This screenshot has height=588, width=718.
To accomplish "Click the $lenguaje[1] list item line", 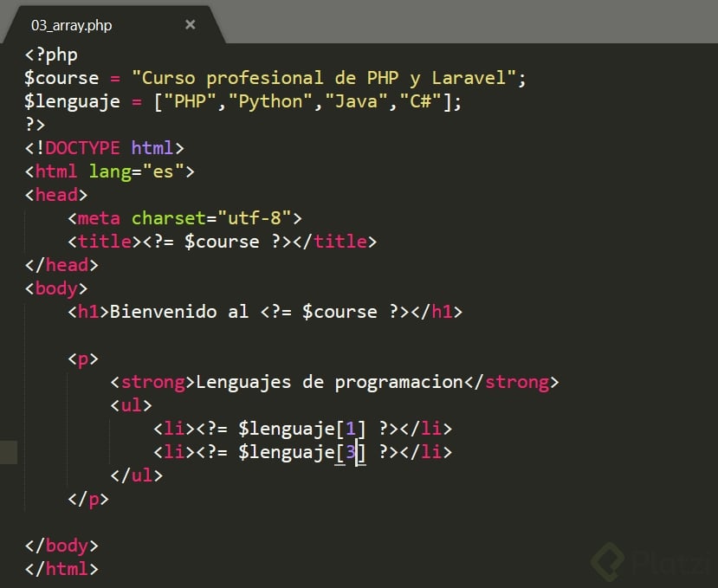I will (x=302, y=429).
